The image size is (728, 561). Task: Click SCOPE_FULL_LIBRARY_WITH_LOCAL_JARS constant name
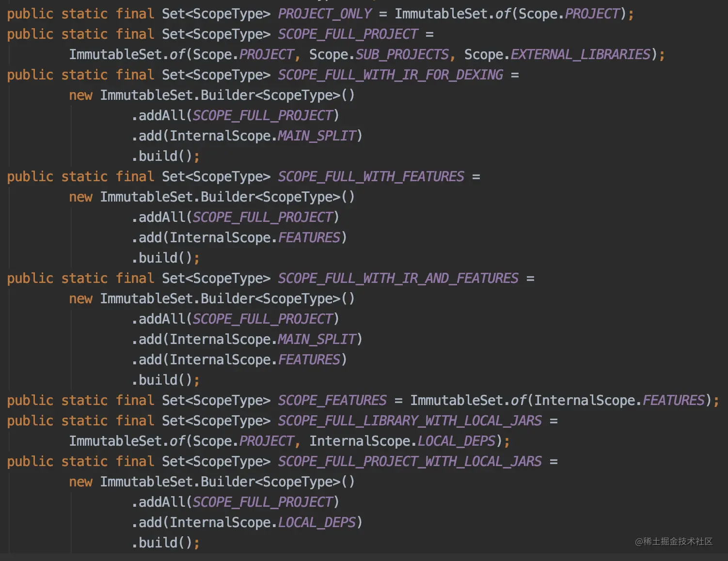[x=410, y=421]
